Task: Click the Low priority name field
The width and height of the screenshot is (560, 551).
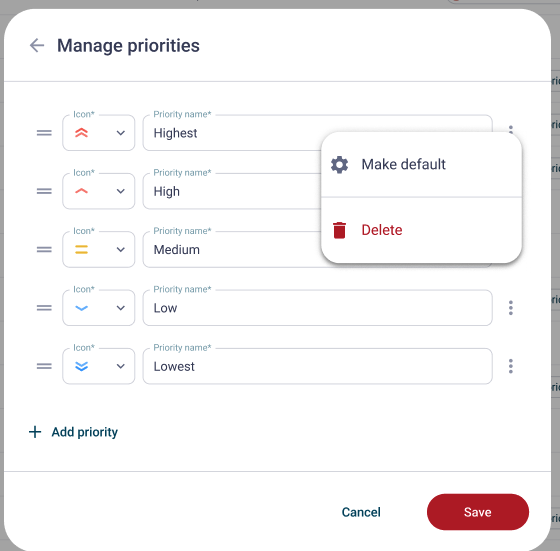Action: (318, 308)
